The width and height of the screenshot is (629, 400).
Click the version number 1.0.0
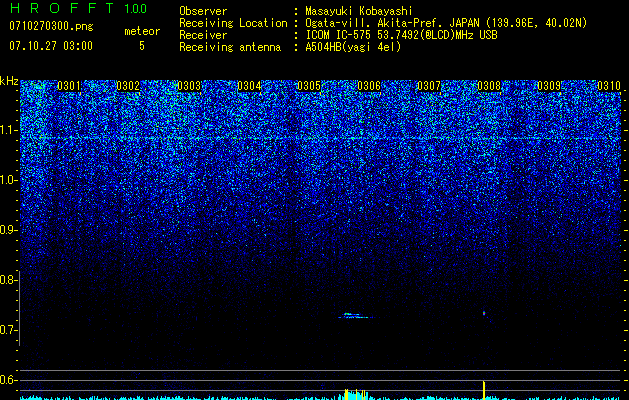click(136, 9)
